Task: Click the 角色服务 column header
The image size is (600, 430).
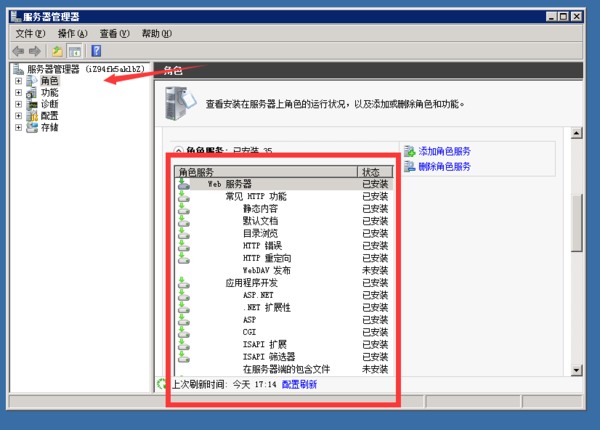Action: click(266, 172)
